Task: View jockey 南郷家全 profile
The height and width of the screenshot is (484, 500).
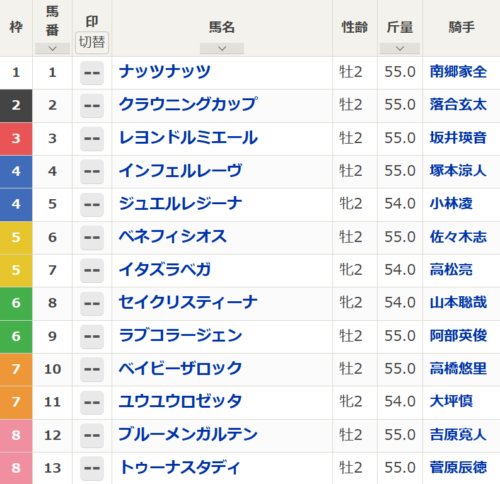Action: coord(458,72)
